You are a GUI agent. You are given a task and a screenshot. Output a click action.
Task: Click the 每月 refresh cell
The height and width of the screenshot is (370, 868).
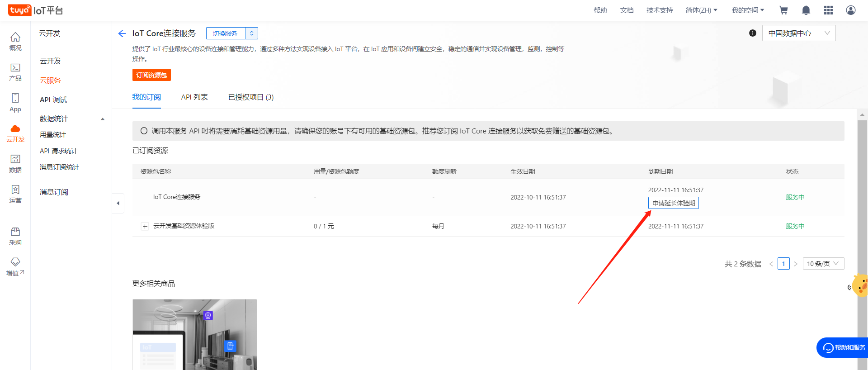[x=438, y=226]
